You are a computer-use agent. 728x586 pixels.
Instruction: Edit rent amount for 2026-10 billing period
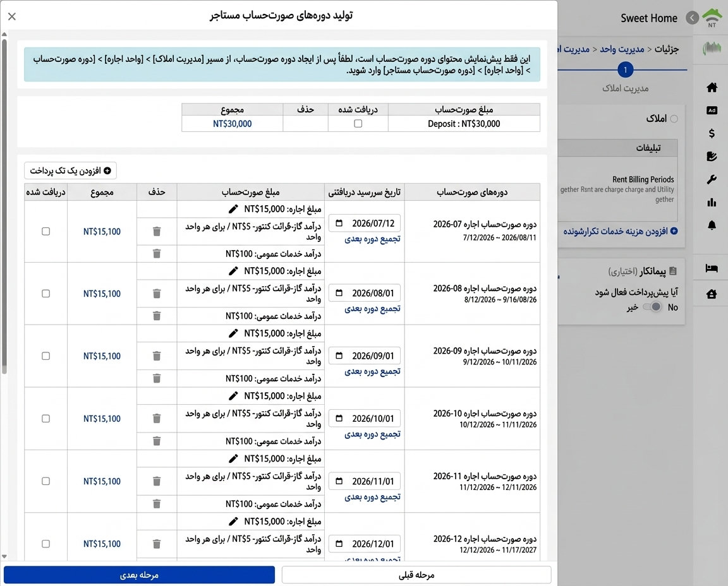coord(234,396)
